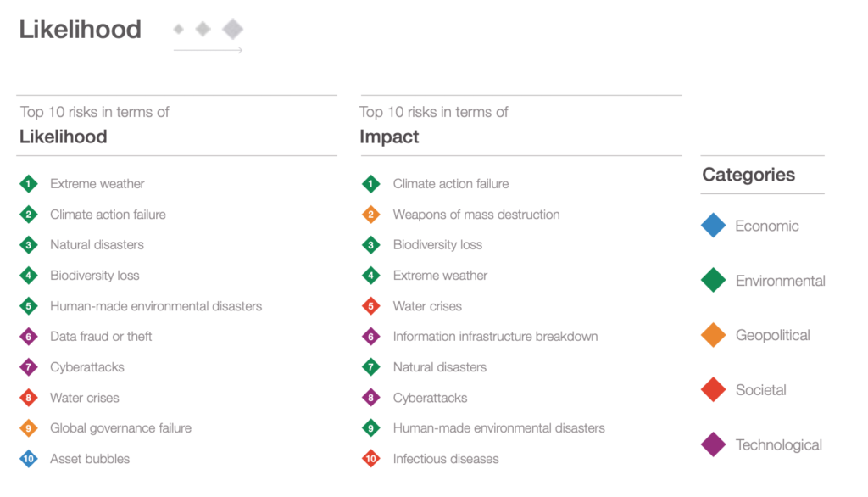This screenshot has height=497, width=868.
Task: Click the purple Technological category diamond
Action: [x=713, y=444]
